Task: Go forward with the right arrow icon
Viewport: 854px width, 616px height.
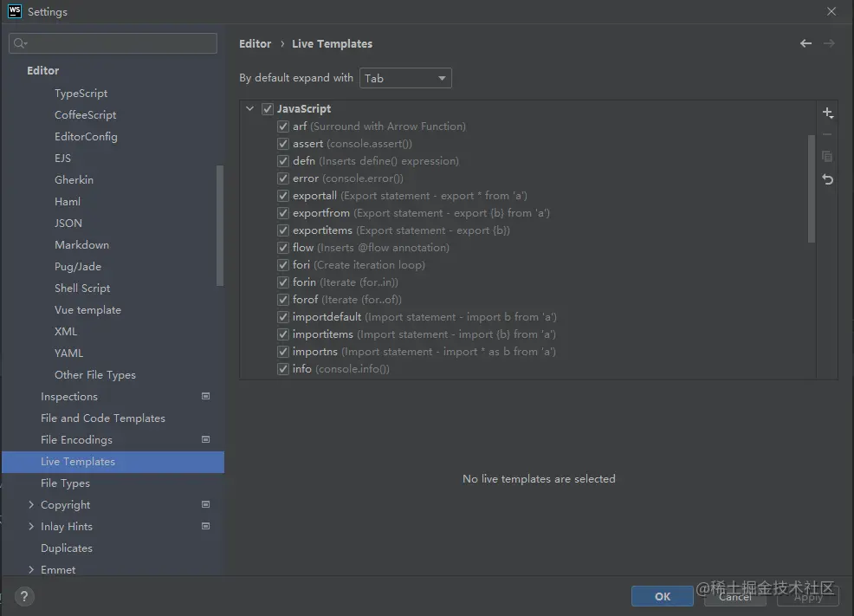Action: point(829,43)
